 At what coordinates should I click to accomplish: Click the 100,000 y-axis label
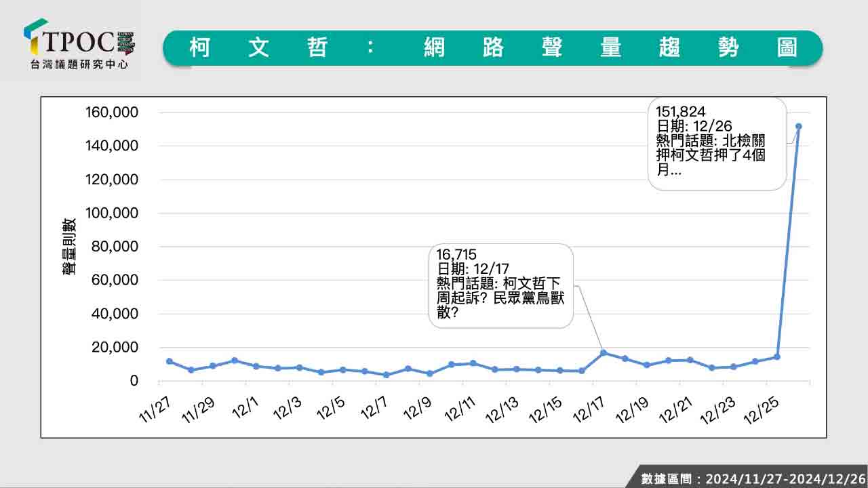click(112, 213)
